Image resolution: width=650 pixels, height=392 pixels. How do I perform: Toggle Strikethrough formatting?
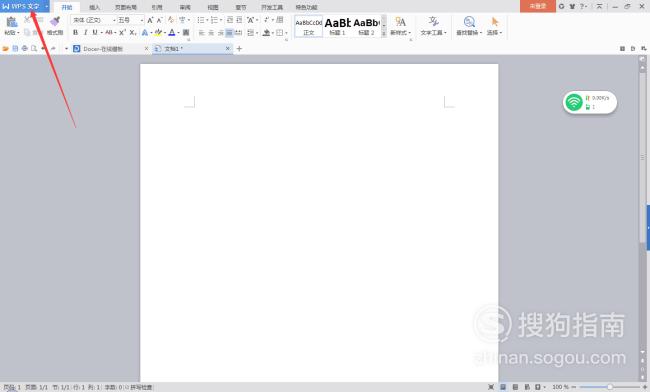109,32
